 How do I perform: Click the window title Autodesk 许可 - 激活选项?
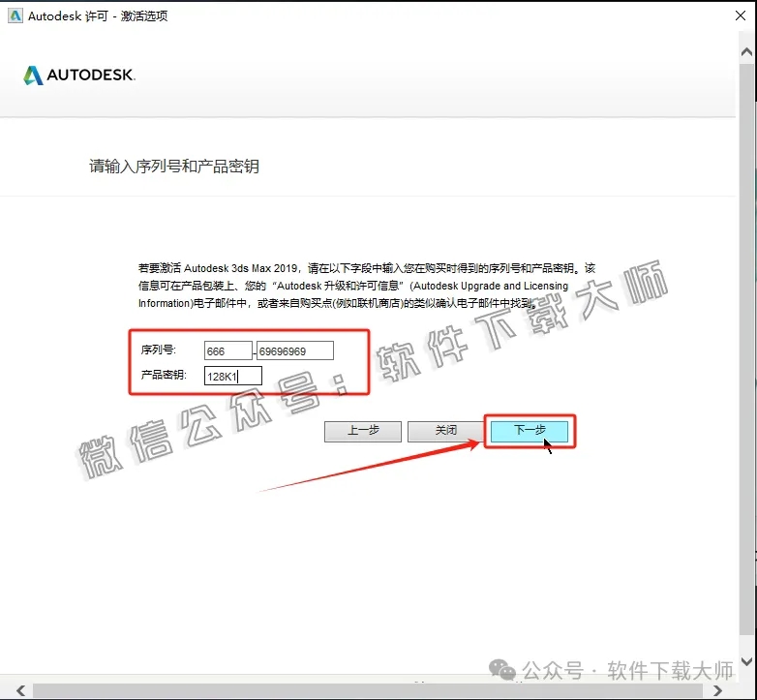pos(98,15)
